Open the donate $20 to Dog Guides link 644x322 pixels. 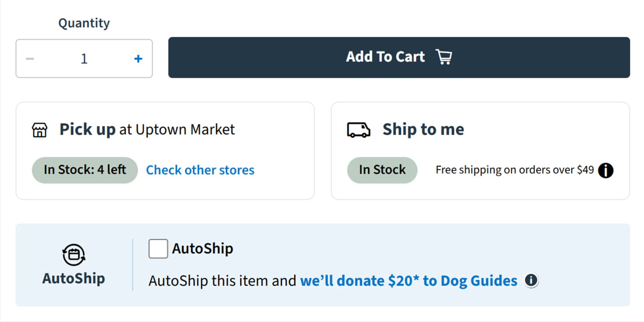point(409,281)
